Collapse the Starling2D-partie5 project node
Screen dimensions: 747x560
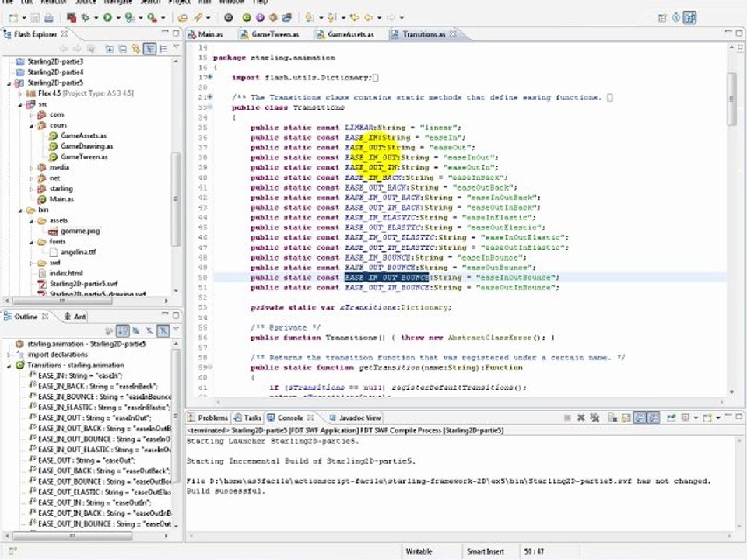pos(9,83)
